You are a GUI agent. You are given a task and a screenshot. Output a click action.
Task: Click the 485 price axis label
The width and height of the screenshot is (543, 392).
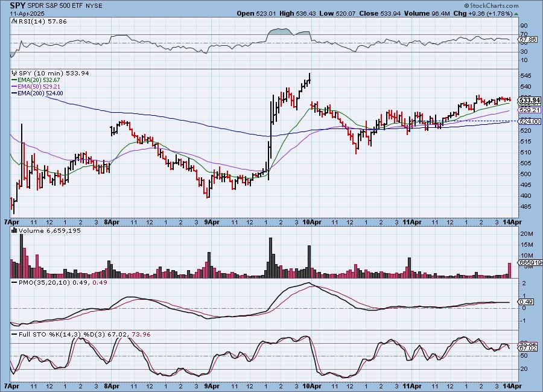pos(526,207)
